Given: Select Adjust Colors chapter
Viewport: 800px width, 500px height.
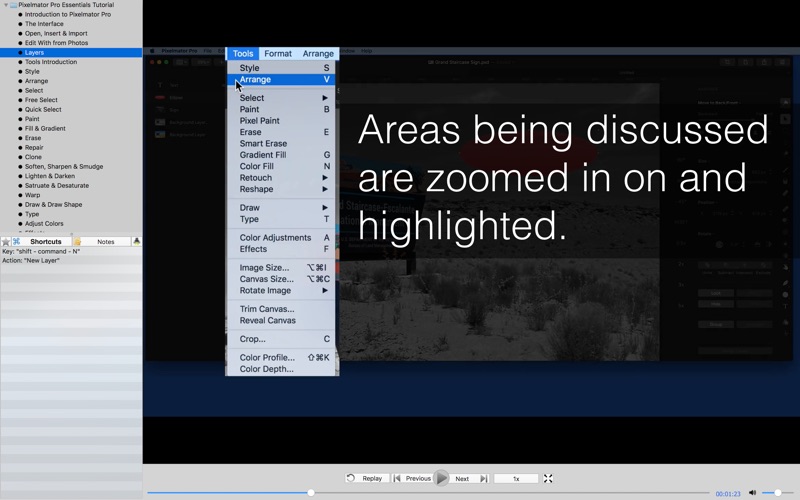Looking at the screenshot, I should click(x=44, y=223).
